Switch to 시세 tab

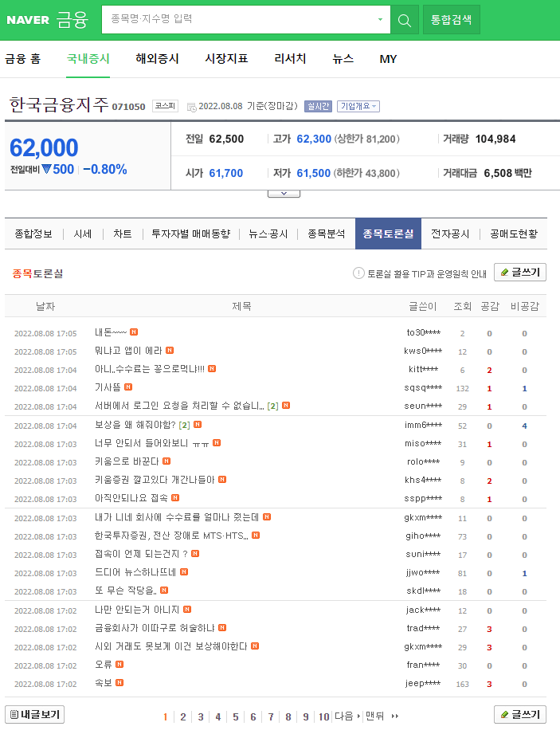(x=83, y=234)
